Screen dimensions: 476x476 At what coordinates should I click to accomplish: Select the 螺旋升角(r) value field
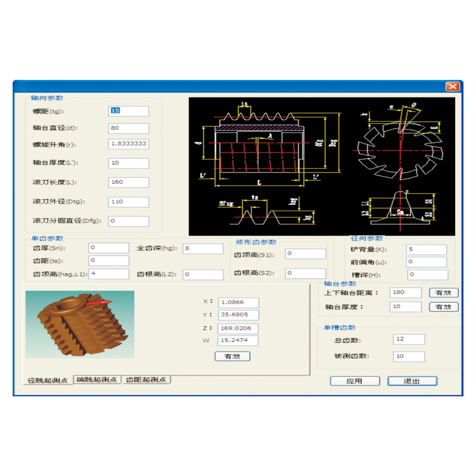pyautogui.click(x=128, y=144)
